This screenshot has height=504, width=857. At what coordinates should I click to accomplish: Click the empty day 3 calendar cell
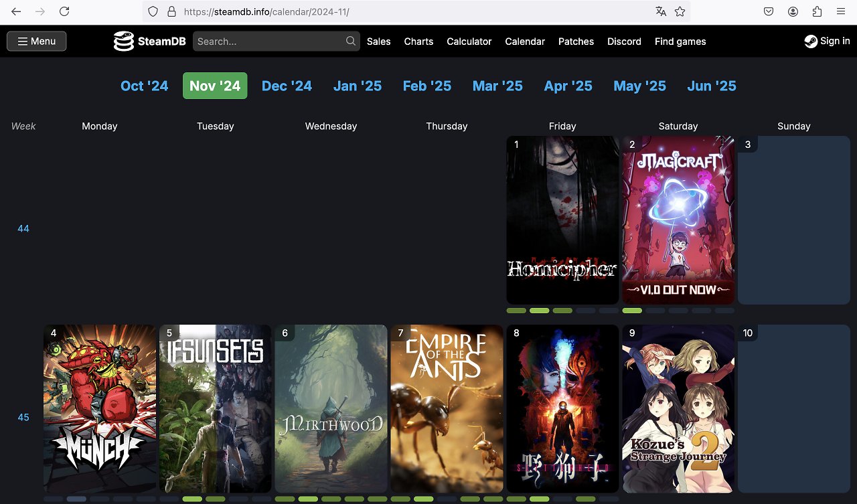pos(794,220)
